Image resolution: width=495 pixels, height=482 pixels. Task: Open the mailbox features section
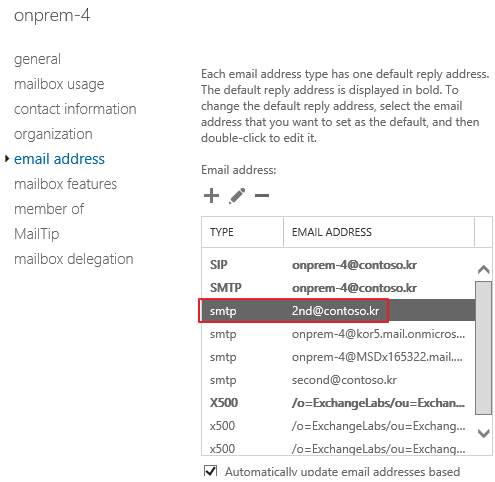point(65,184)
